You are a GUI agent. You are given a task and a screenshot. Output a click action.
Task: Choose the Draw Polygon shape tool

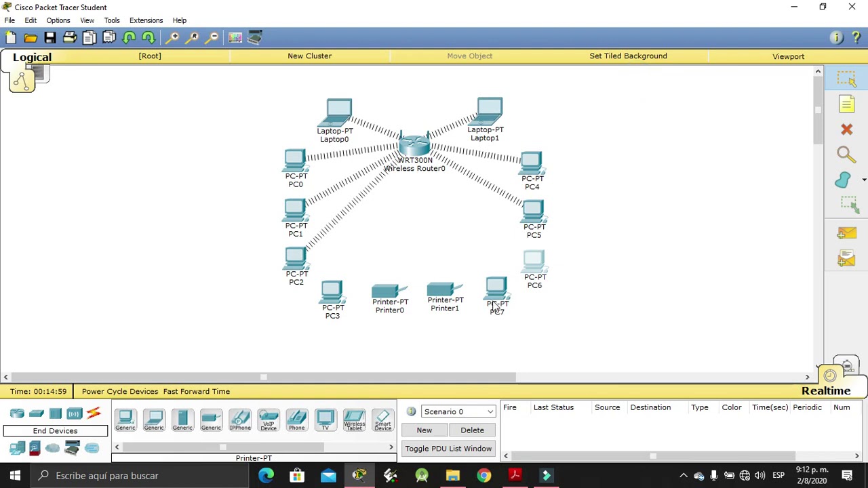pos(843,180)
